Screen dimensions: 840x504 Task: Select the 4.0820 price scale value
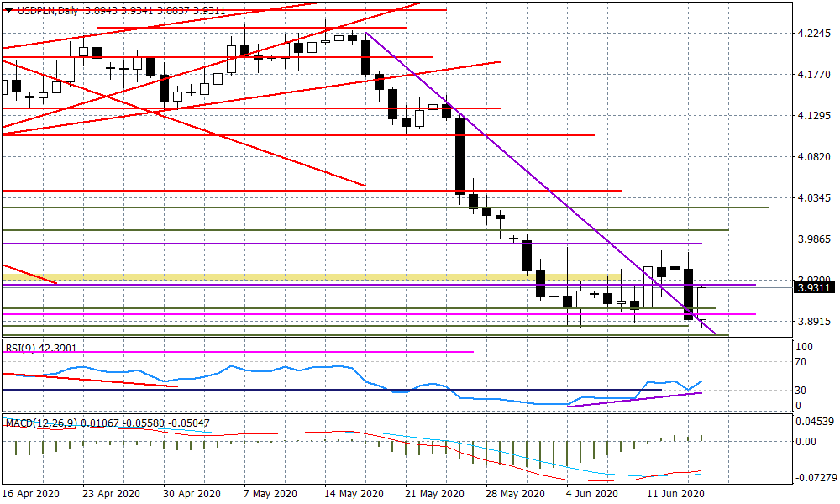(x=814, y=157)
